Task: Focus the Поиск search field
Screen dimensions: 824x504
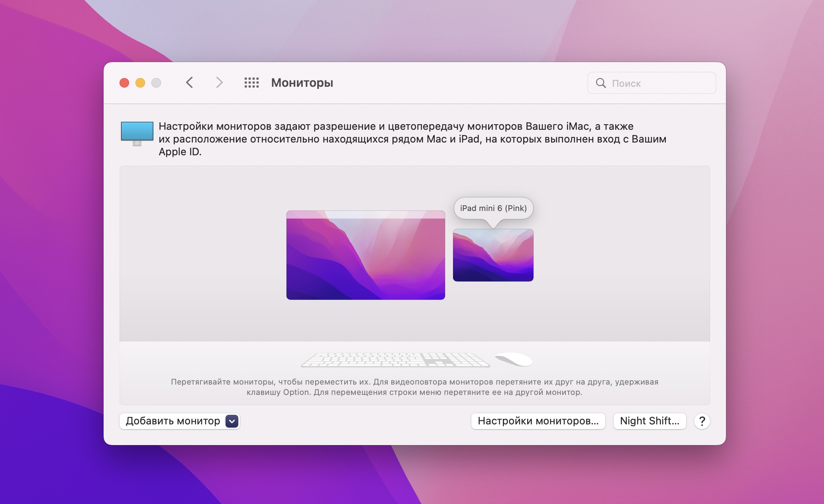Action: tap(651, 83)
